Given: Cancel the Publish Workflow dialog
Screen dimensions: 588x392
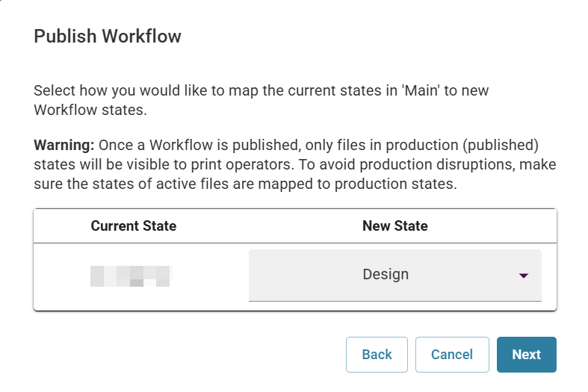Looking at the screenshot, I should click(452, 355).
